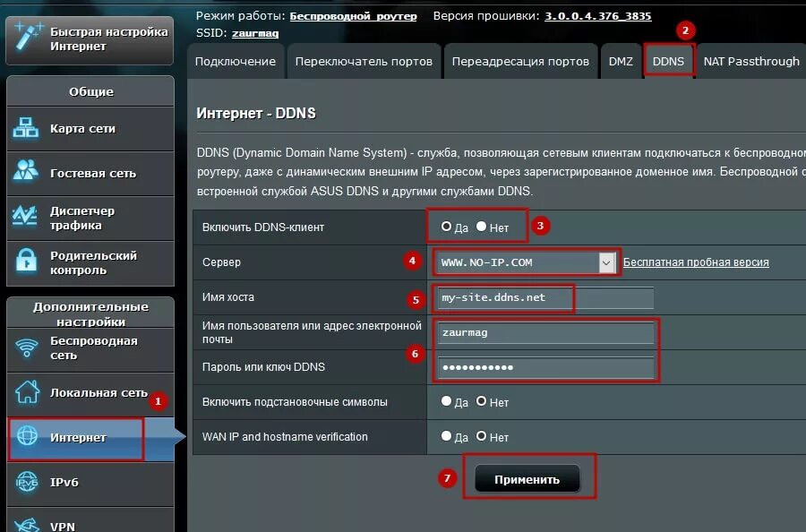
Task: Click the Применить button
Action: point(527,479)
